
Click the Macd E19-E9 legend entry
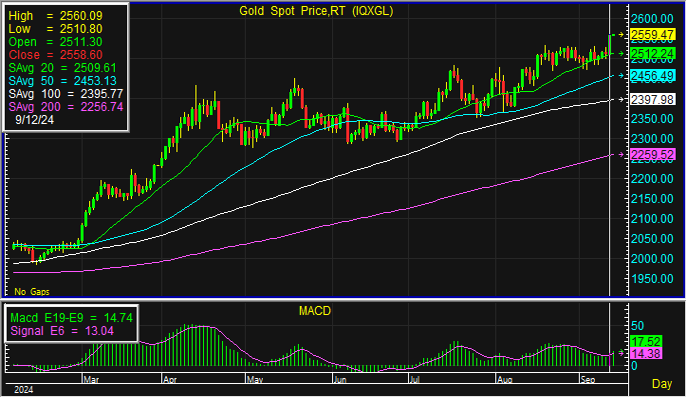(71, 318)
